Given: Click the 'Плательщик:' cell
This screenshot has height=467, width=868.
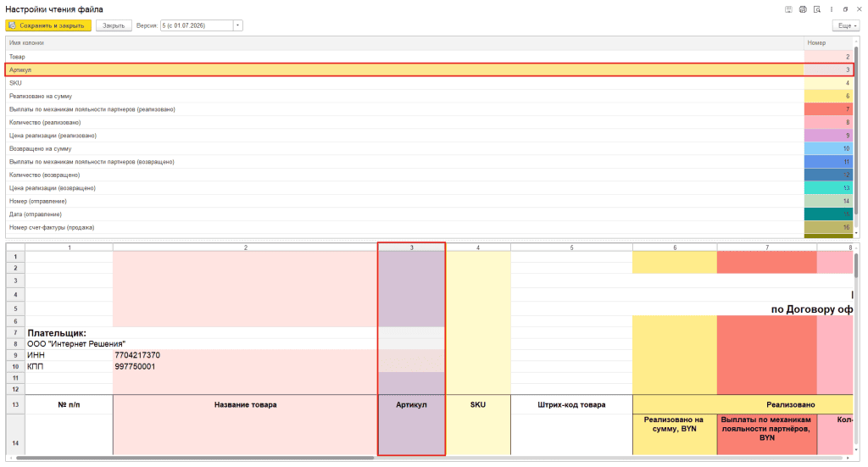Looking at the screenshot, I should coord(57,333).
